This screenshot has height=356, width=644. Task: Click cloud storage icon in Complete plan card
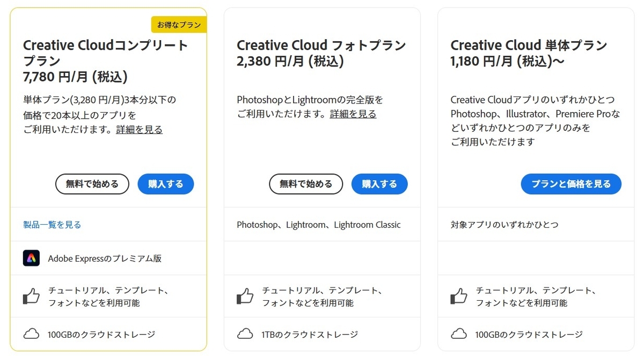click(x=31, y=334)
